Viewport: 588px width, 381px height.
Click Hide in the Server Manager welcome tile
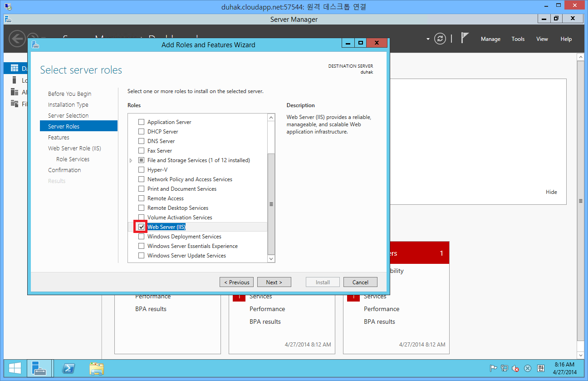tap(551, 192)
